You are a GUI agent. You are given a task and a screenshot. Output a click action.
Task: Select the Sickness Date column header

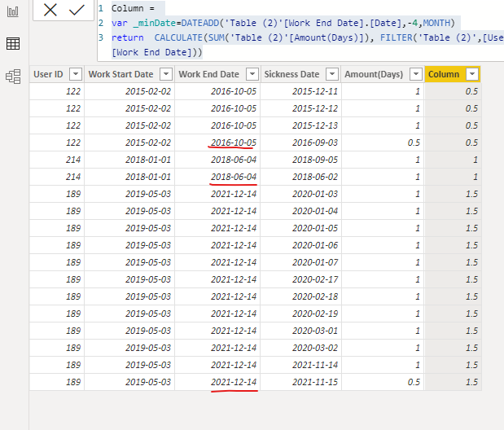click(x=291, y=74)
